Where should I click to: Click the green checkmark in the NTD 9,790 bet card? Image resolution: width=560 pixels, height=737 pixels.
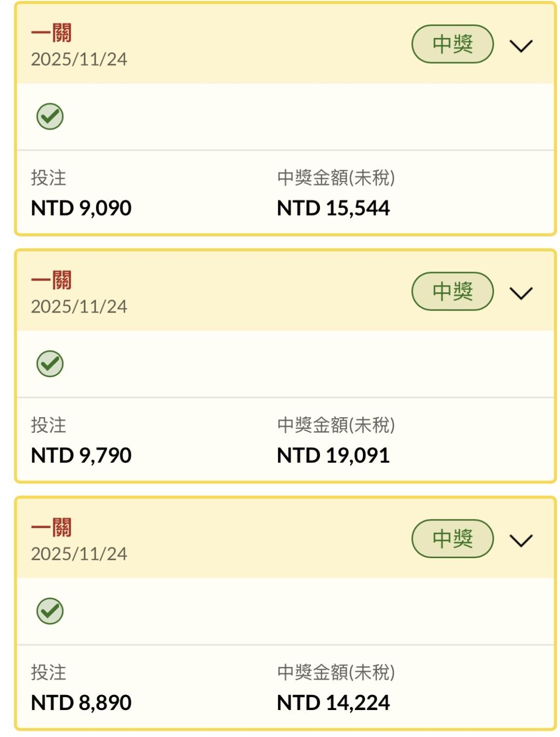click(x=50, y=363)
